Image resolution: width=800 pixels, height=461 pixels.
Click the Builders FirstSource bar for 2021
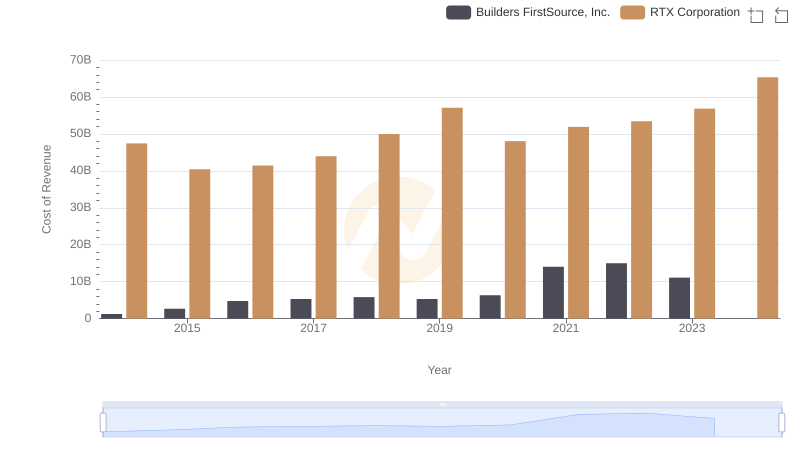(x=553, y=293)
